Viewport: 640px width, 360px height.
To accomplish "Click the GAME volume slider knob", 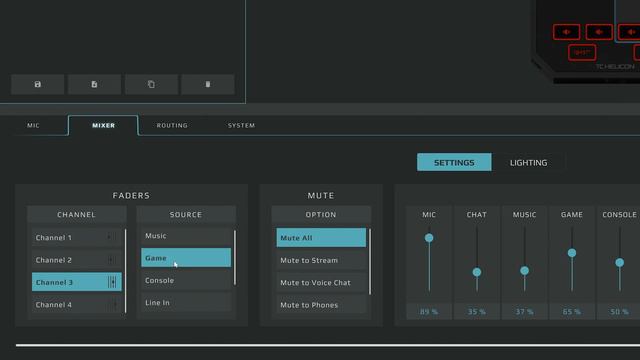I will [x=572, y=253].
